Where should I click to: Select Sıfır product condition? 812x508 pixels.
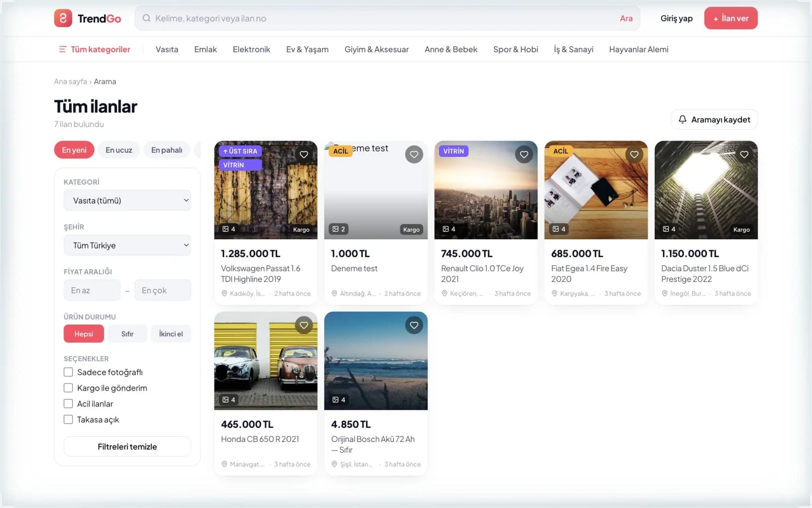point(127,334)
